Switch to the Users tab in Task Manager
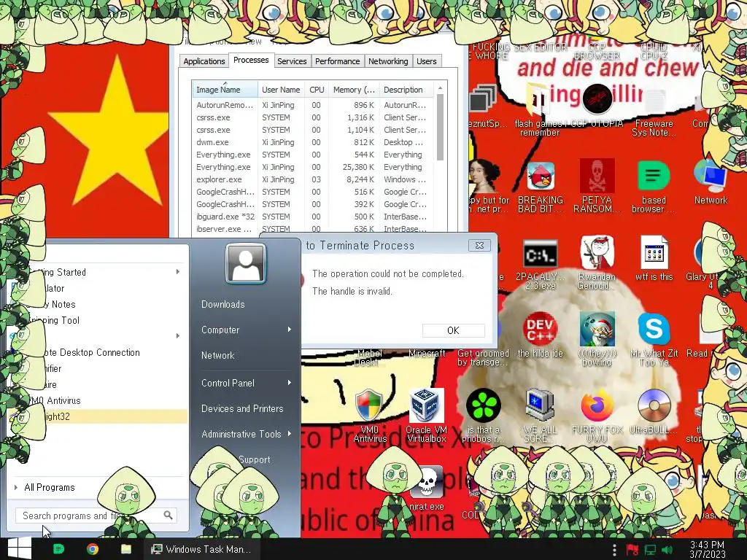The height and width of the screenshot is (560, 747). coord(426,61)
